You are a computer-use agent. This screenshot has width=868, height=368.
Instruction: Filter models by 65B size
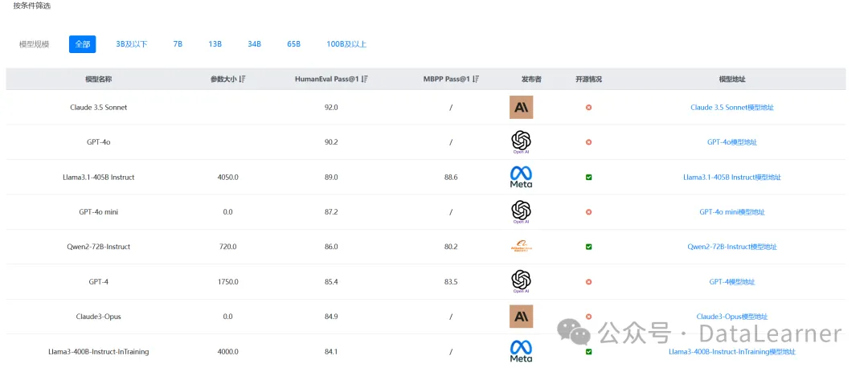click(x=294, y=44)
